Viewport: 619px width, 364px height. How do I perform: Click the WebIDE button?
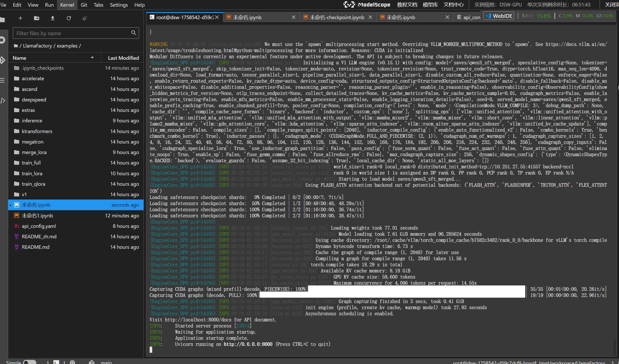click(499, 16)
